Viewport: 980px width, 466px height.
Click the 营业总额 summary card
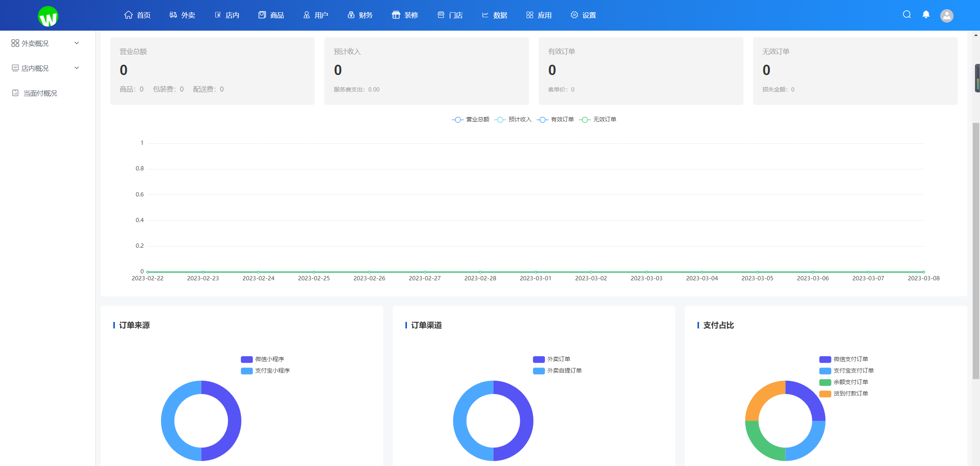pos(212,71)
